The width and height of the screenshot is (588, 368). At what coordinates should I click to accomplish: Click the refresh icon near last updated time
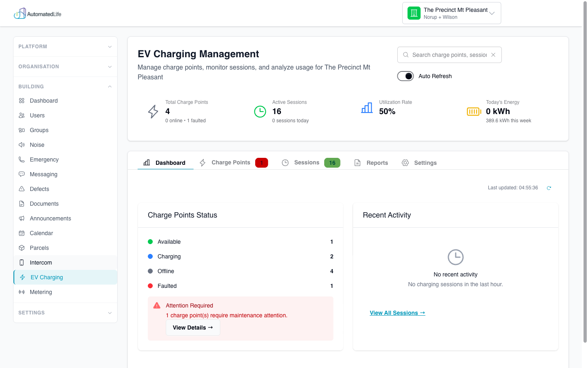(549, 188)
